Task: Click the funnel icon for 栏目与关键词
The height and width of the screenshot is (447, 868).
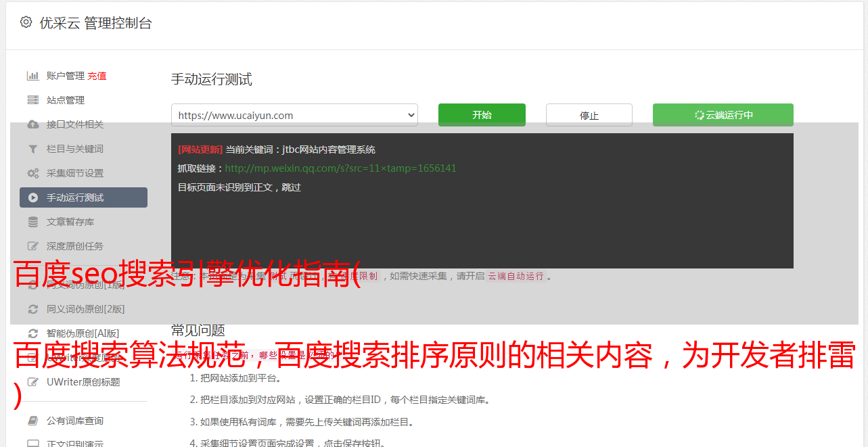Action: pyautogui.click(x=32, y=149)
